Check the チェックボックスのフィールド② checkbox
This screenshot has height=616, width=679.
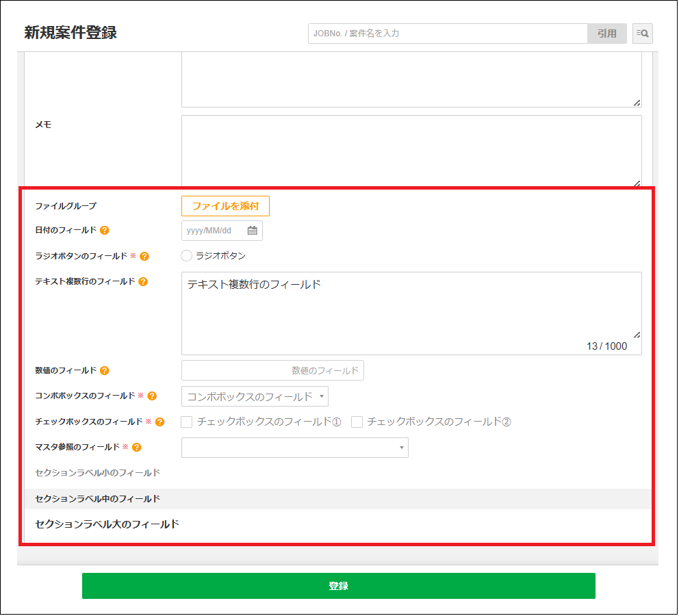357,422
